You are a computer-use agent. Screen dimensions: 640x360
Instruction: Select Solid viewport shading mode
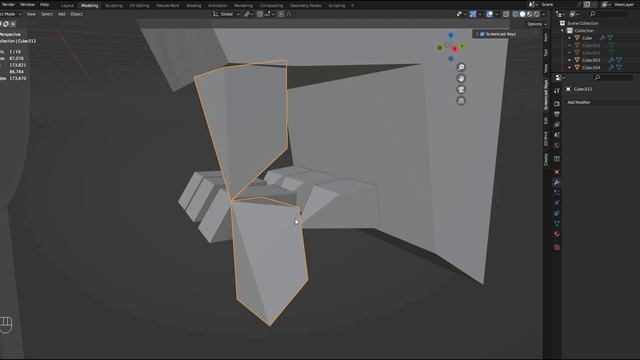pyautogui.click(x=522, y=14)
